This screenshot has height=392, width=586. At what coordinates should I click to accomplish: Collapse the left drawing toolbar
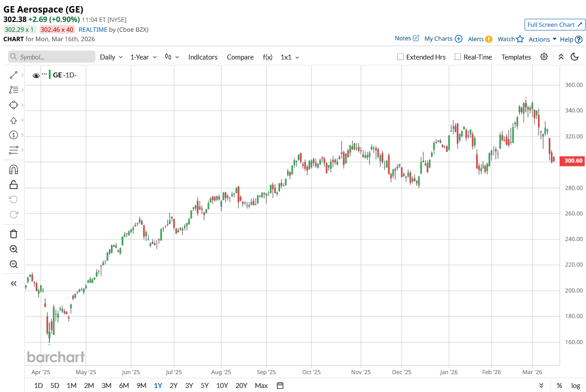13,283
